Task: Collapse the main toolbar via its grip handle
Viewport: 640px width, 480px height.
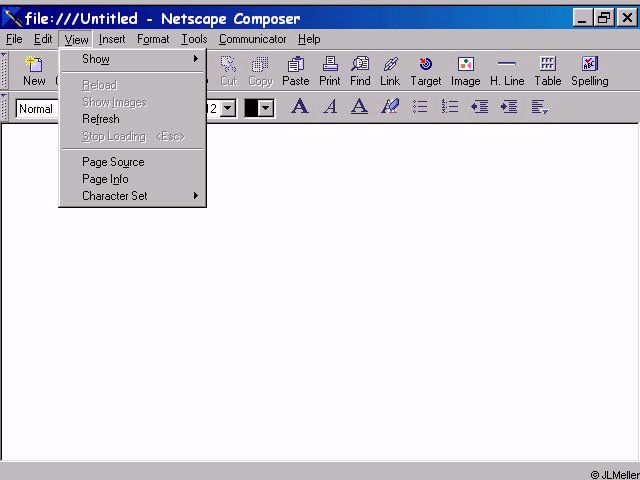Action: [x=4, y=71]
